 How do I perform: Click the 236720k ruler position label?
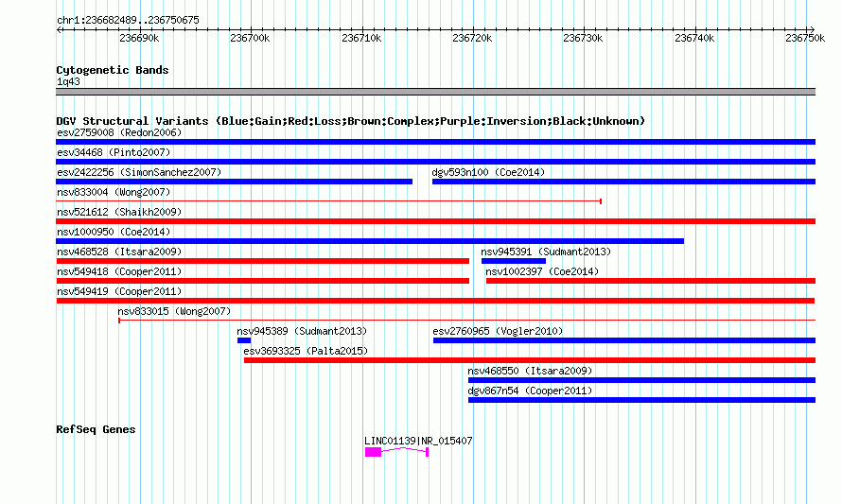(472, 38)
